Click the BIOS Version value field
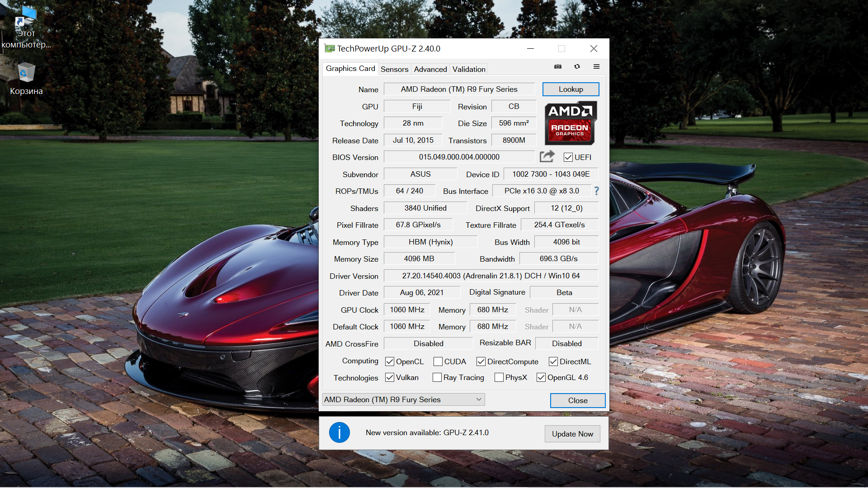868x488 pixels. click(459, 157)
